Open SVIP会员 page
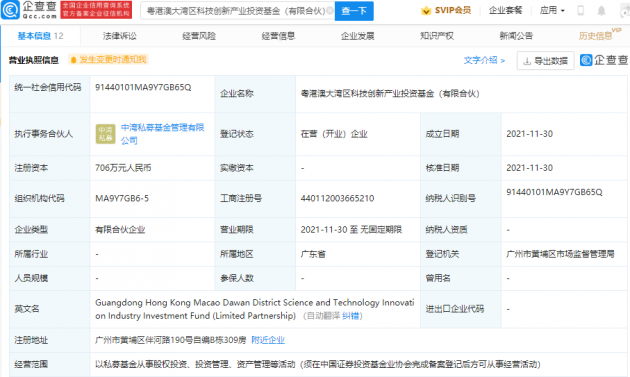Screen dimensions: 630x377 pos(452,10)
